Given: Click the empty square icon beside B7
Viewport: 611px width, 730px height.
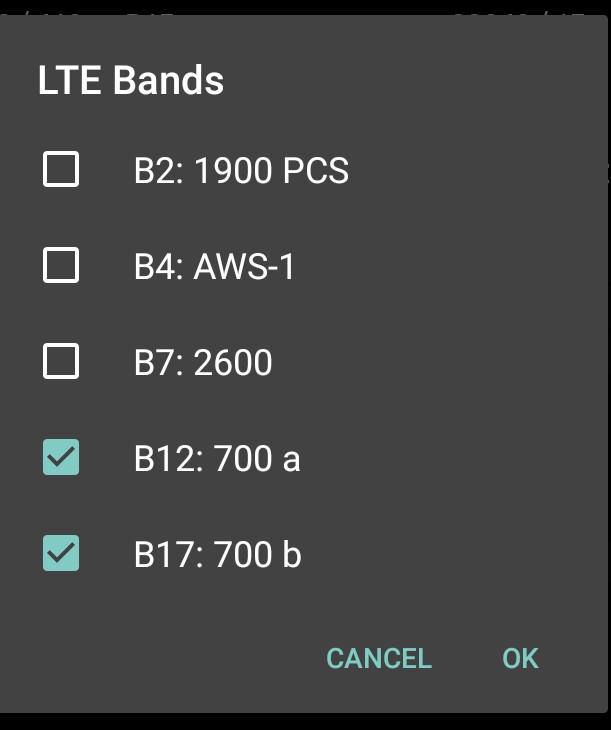Looking at the screenshot, I should (x=61, y=361).
